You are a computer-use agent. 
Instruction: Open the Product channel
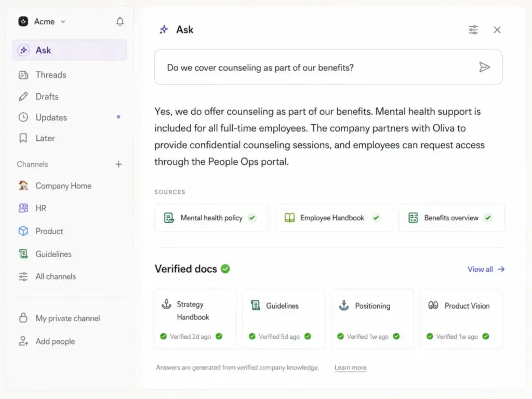[70, 231]
